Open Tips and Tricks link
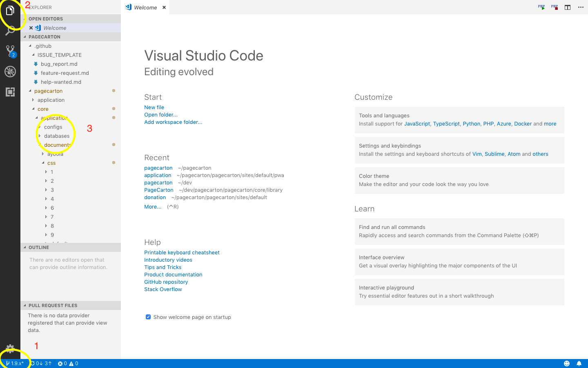 163,267
